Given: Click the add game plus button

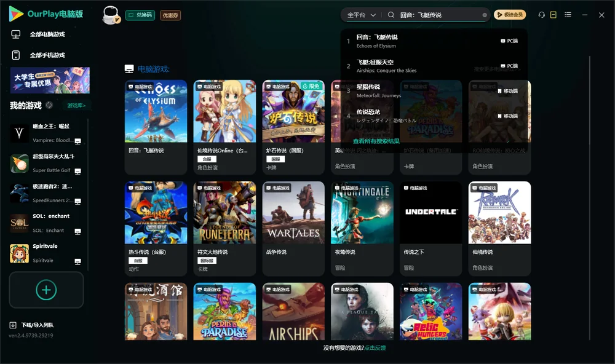Looking at the screenshot, I should pos(46,290).
